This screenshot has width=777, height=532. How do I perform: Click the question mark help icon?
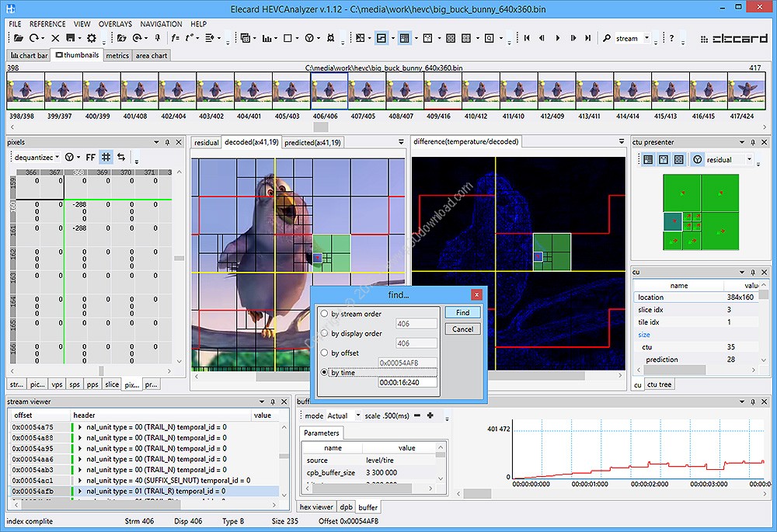(x=671, y=38)
